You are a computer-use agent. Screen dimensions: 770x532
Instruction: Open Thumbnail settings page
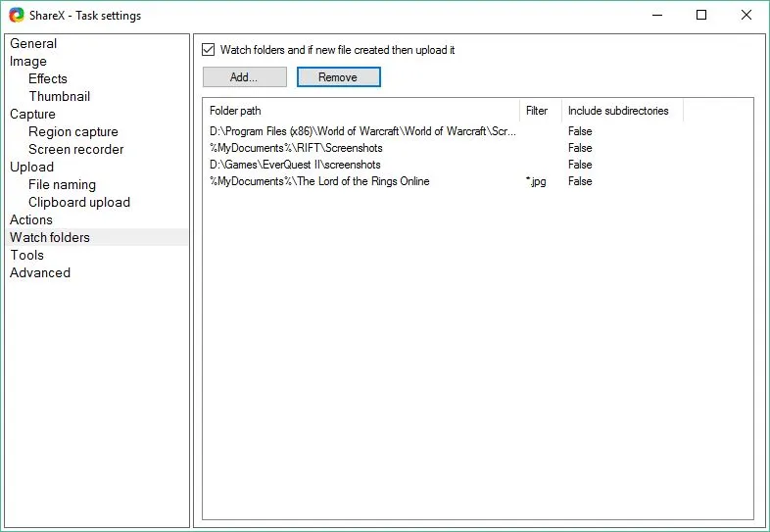click(x=60, y=96)
